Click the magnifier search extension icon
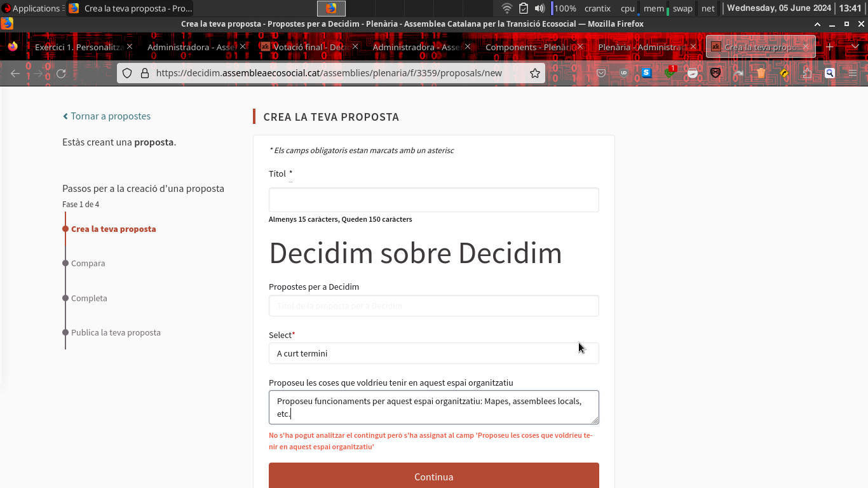This screenshot has height=488, width=868. [830, 73]
